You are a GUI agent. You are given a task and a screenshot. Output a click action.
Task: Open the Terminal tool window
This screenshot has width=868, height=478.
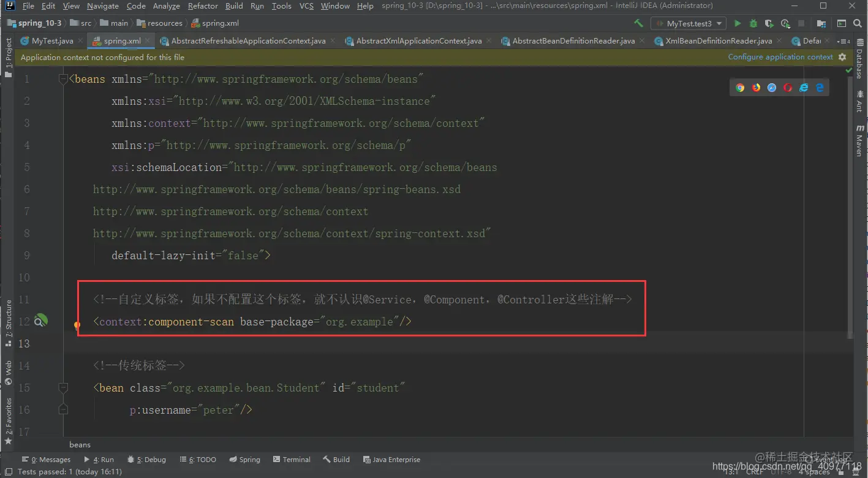coord(292,460)
